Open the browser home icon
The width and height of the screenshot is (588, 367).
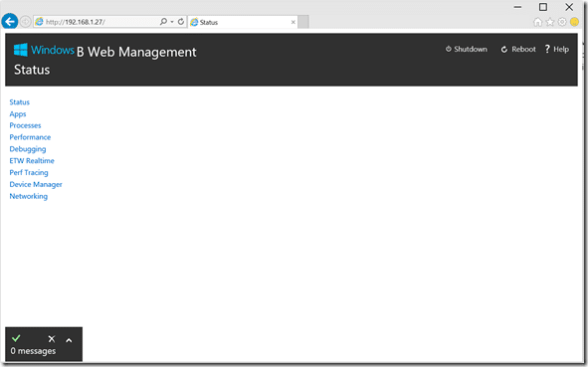point(537,22)
